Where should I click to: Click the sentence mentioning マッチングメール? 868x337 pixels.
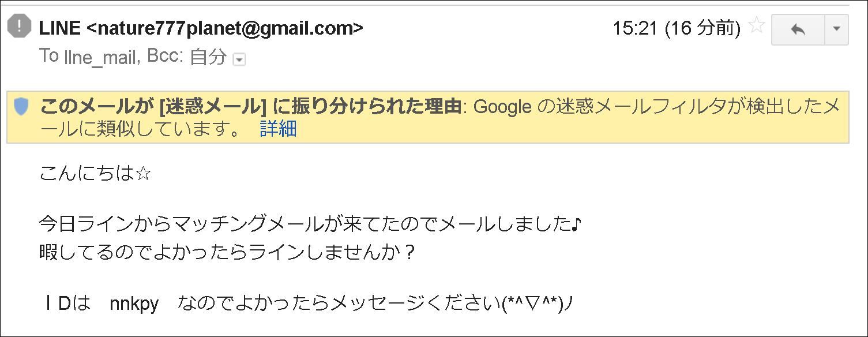tap(310, 223)
